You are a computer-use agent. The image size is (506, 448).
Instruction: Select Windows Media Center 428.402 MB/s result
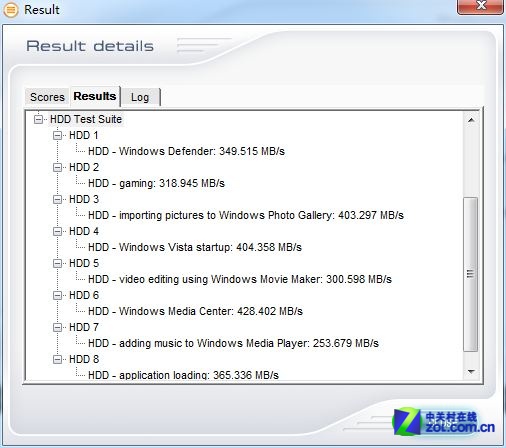coord(195,311)
